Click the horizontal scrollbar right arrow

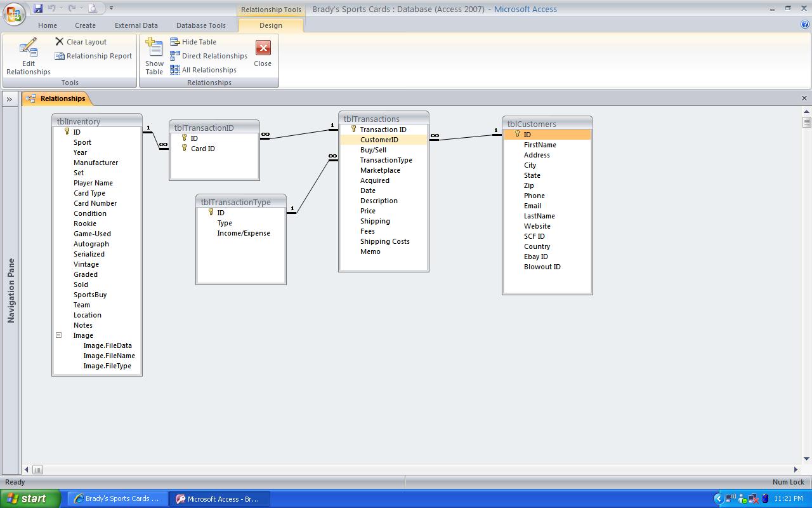(796, 470)
